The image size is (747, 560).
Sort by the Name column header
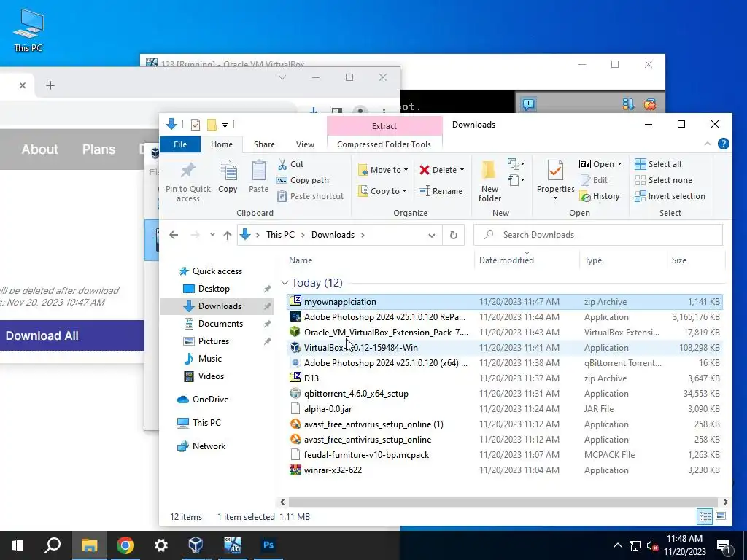pos(301,260)
